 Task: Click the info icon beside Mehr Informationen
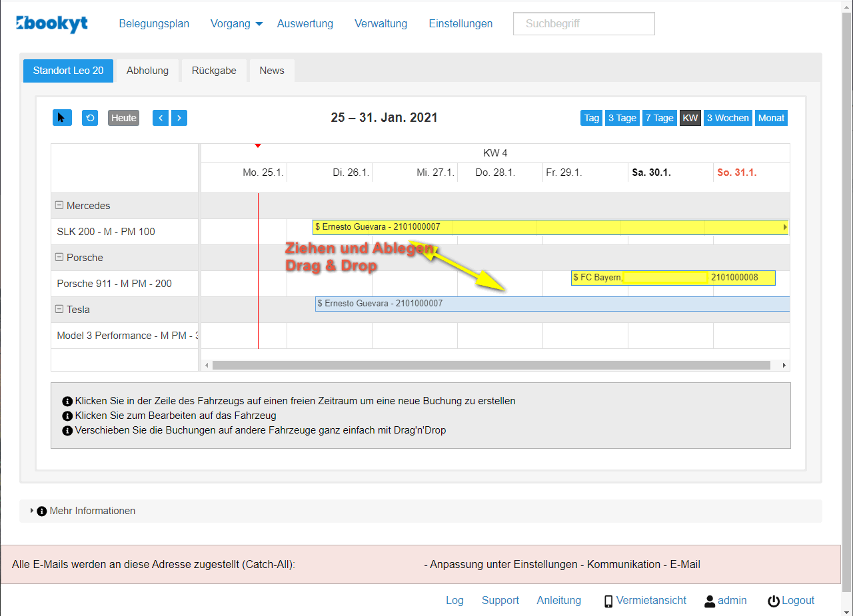tap(42, 511)
